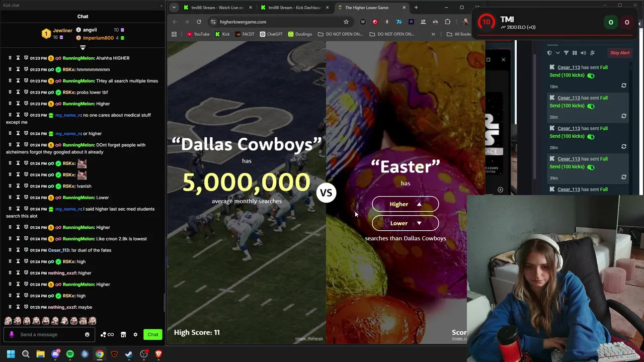The width and height of the screenshot is (644, 362).
Task: Open the alerts filter funnel icon
Action: 566,53
